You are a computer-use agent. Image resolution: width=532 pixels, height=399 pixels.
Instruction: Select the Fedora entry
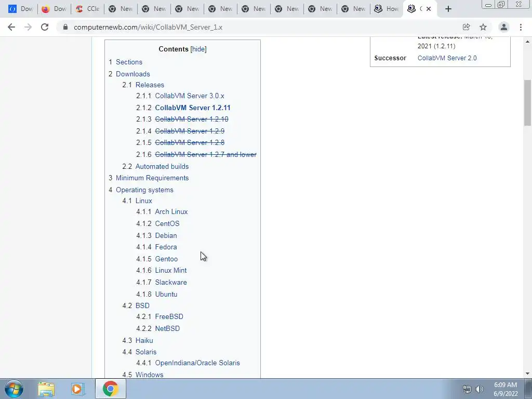pos(166,247)
